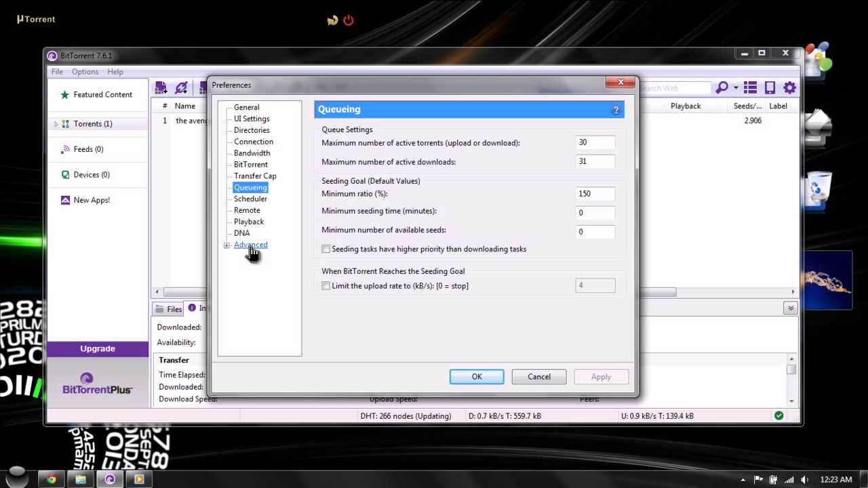Screen dimensions: 868x488
Task: Click the volume speaker tray icon
Action: (x=804, y=480)
